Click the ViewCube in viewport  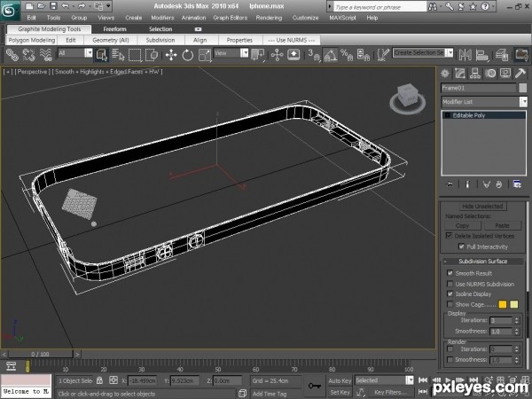408,98
